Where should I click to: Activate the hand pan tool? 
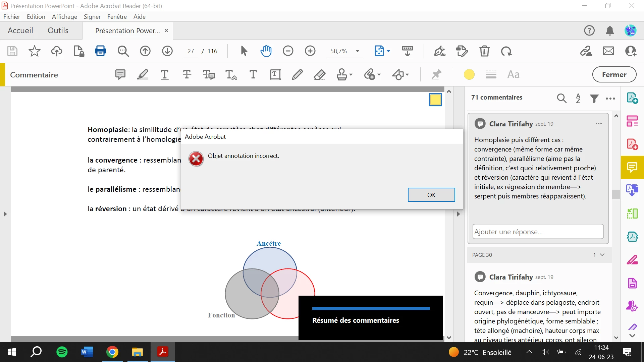point(266,51)
